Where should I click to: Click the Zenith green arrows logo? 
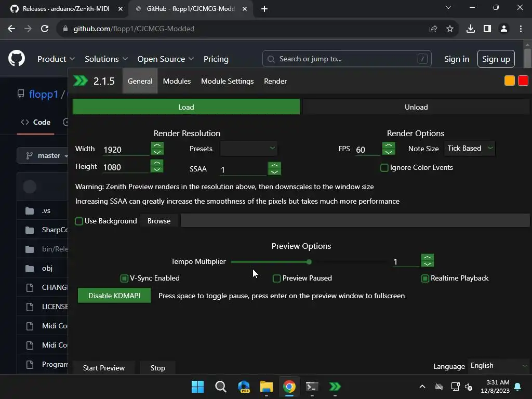click(81, 81)
